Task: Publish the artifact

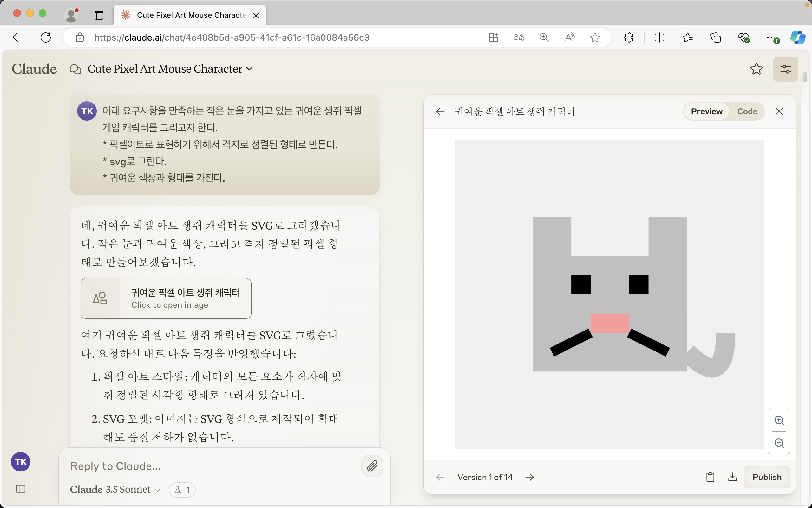Action: 767,477
